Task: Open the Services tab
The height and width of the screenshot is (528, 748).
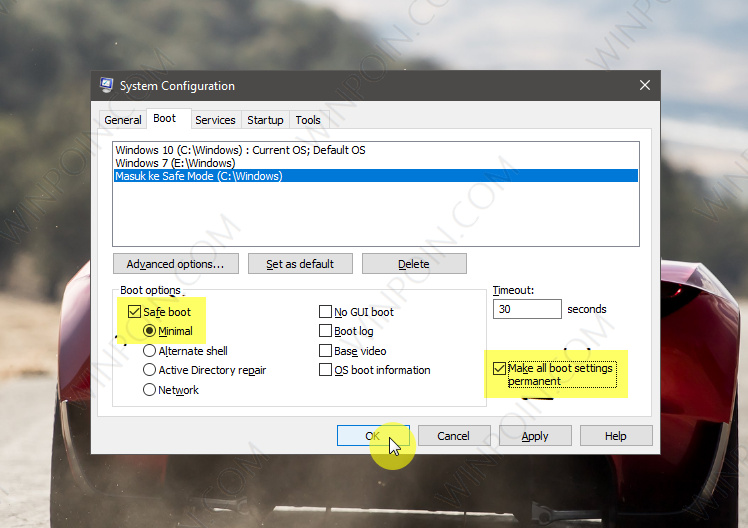Action: click(x=215, y=120)
